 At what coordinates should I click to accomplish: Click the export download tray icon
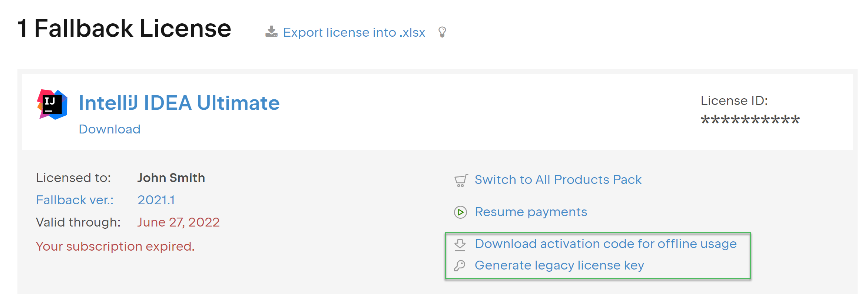271,32
